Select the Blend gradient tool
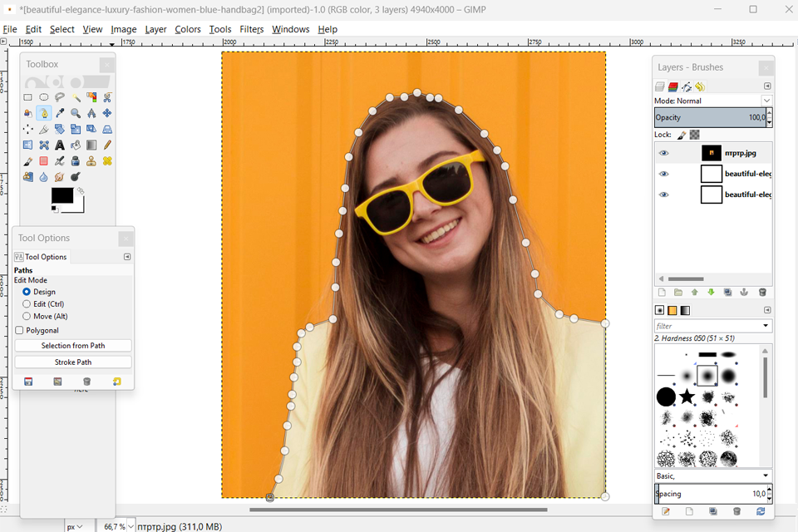The width and height of the screenshot is (798, 532). [x=91, y=145]
